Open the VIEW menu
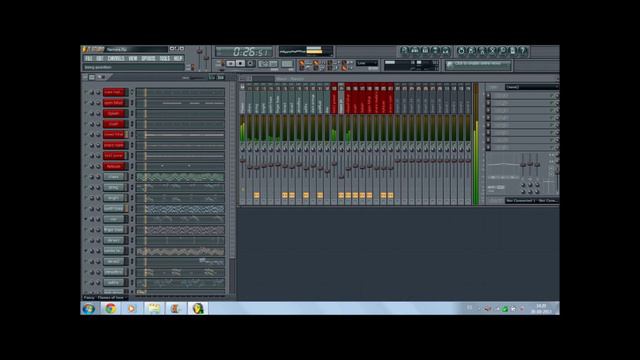This screenshot has width=640, height=360. point(133,58)
